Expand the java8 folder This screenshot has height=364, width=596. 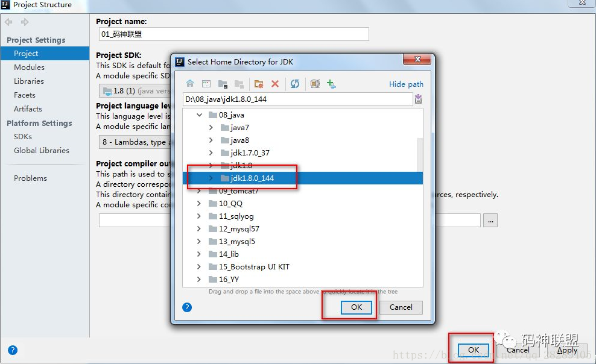click(x=211, y=140)
